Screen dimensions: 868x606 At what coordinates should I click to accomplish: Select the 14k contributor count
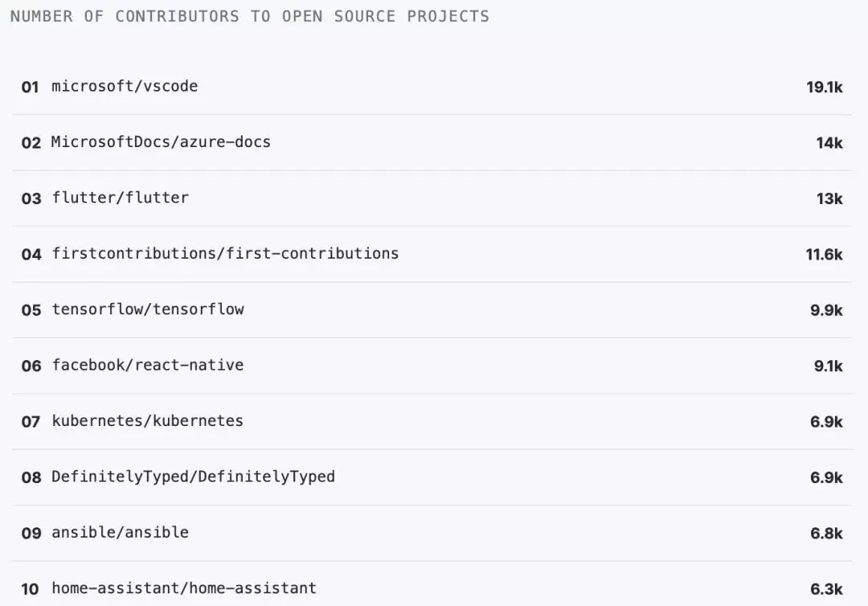[829, 143]
